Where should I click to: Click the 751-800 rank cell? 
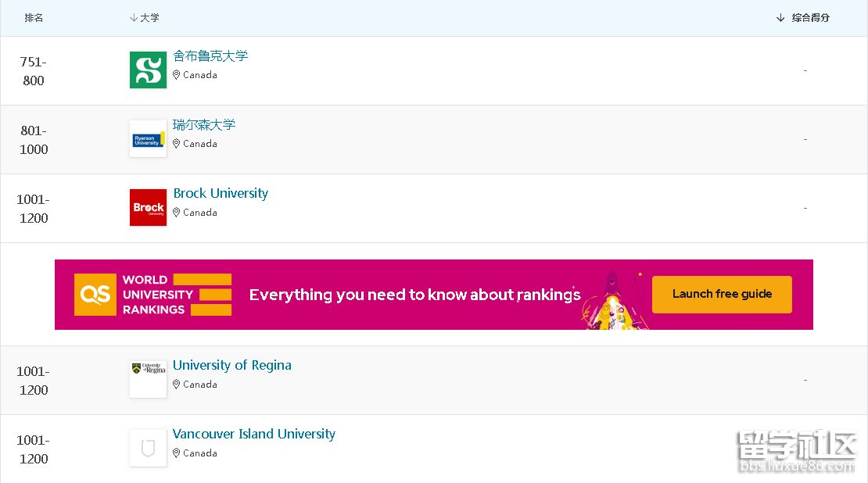pyautogui.click(x=34, y=71)
